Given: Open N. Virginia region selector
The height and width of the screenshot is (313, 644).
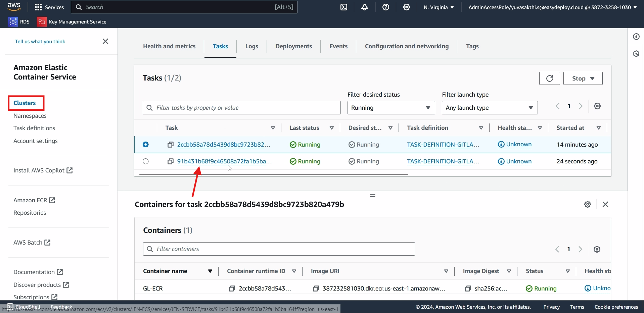Looking at the screenshot, I should [x=439, y=7].
